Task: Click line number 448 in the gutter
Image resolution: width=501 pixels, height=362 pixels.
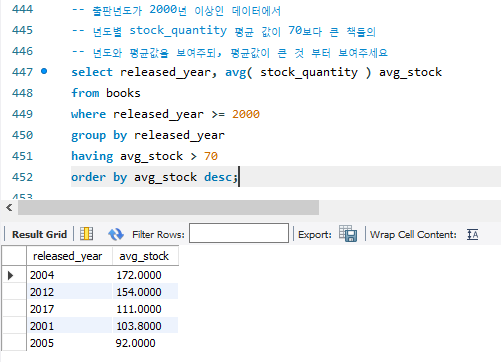Action: pyautogui.click(x=22, y=93)
